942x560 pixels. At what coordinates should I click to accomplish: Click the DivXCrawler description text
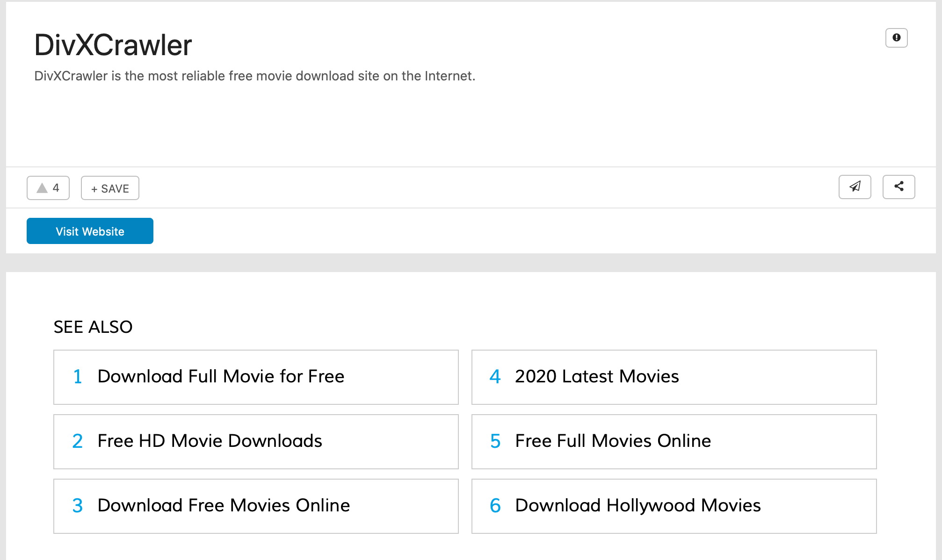(254, 76)
